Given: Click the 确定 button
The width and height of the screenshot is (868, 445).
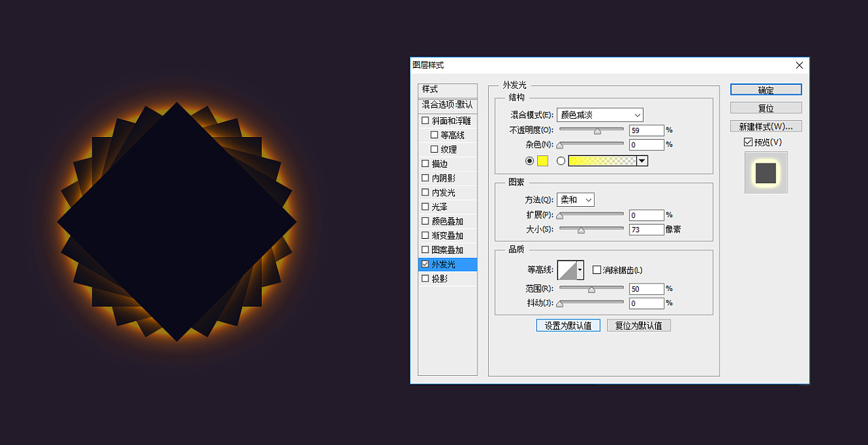Looking at the screenshot, I should pyautogui.click(x=766, y=90).
